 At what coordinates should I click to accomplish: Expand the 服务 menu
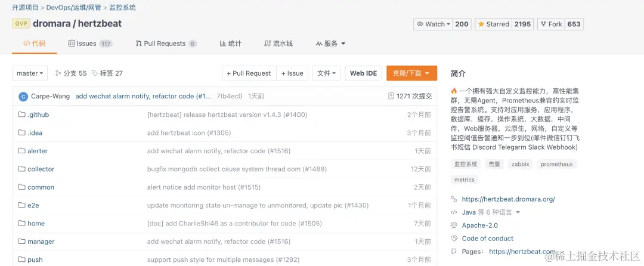330,44
